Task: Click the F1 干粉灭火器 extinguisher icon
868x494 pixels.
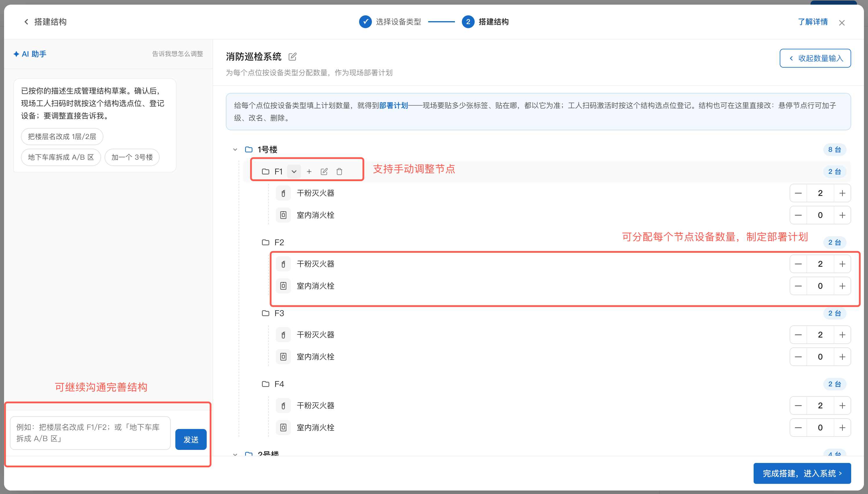Action: [x=283, y=193]
